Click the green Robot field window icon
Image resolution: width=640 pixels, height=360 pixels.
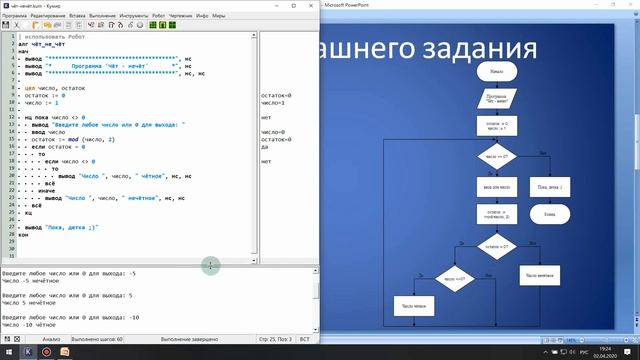coord(153,25)
